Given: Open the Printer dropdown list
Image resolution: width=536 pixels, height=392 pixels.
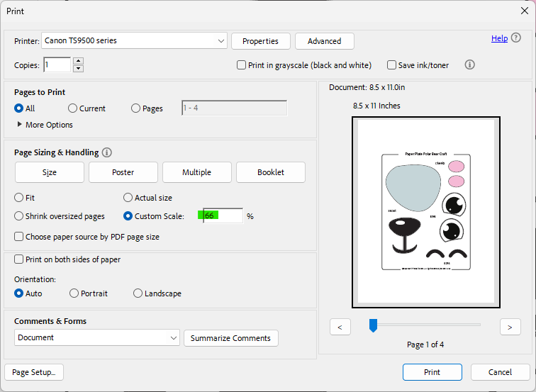Looking at the screenshot, I should click(221, 41).
